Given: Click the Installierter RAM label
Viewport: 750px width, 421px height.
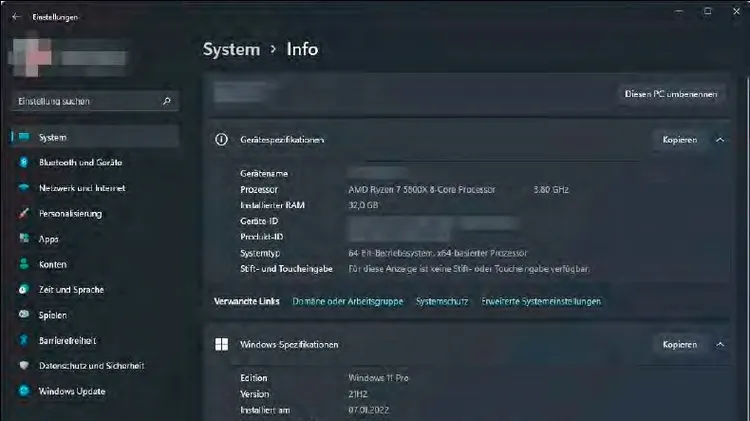Looking at the screenshot, I should 272,205.
